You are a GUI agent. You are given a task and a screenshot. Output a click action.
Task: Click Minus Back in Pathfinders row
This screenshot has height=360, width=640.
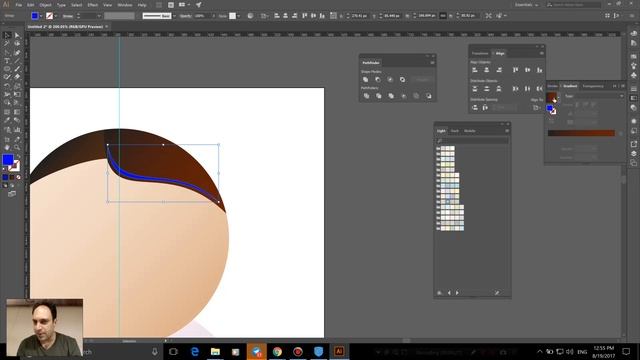click(429, 96)
